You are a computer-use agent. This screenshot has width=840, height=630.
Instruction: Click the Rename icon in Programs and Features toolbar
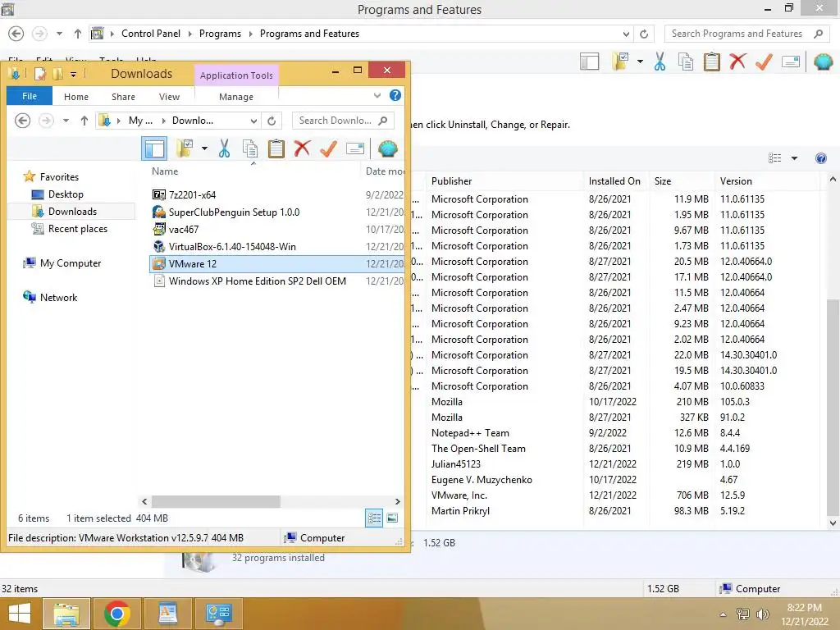(x=791, y=62)
